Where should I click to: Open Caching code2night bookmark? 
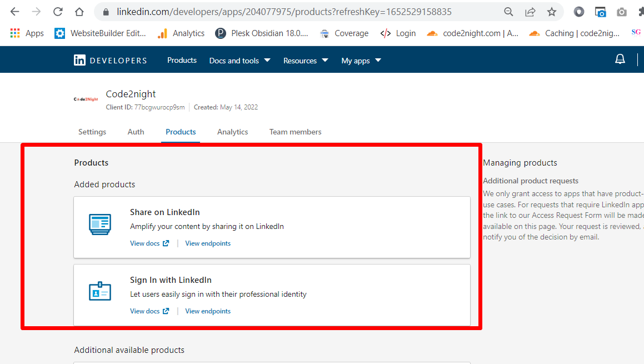point(574,33)
